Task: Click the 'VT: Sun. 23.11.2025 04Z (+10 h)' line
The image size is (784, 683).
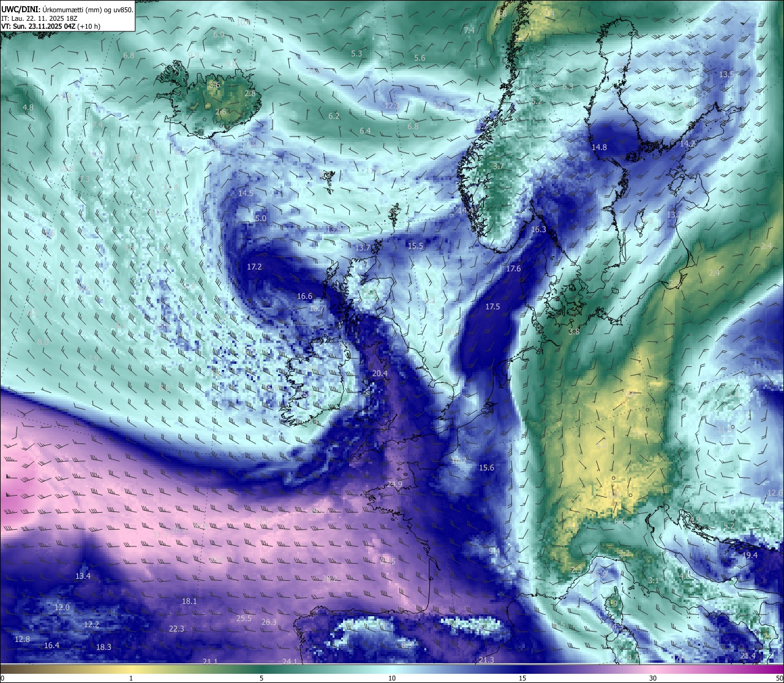Action: 51,26
